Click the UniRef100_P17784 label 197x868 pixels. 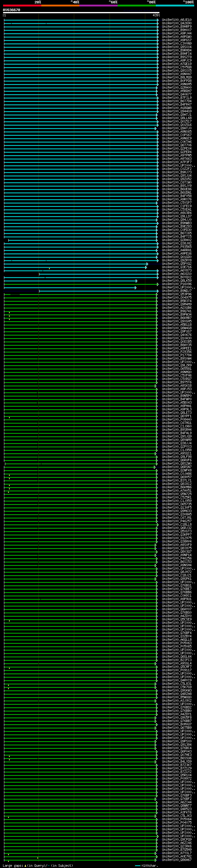[177, 355]
